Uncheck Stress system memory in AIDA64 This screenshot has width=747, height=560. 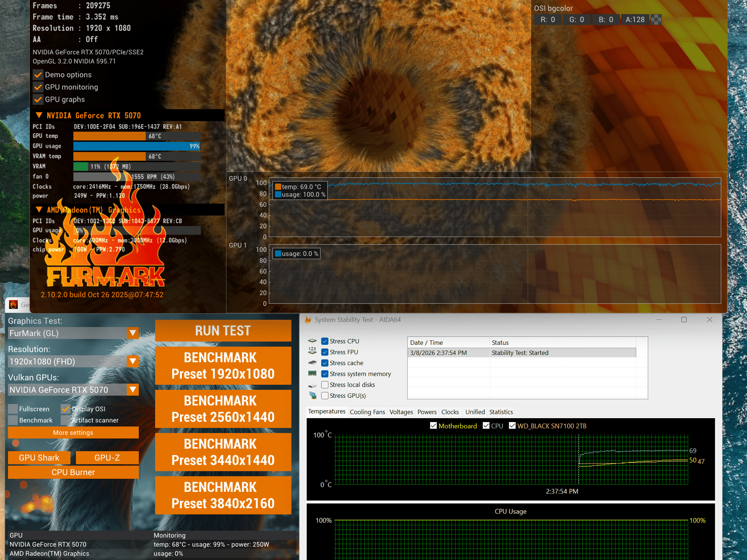click(x=325, y=374)
